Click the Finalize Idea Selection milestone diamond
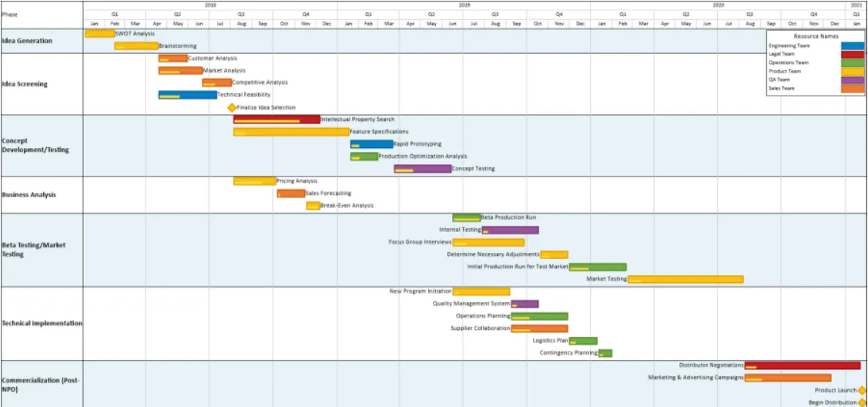This screenshot has width=868, height=407. click(x=231, y=107)
